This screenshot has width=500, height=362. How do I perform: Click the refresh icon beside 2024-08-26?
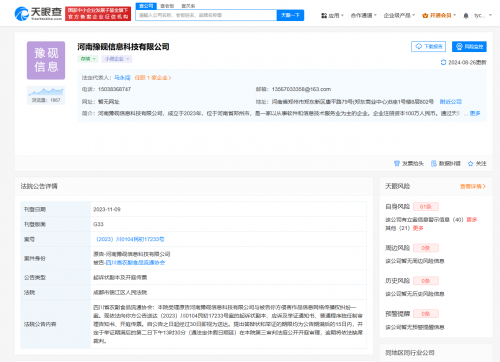tap(443, 62)
